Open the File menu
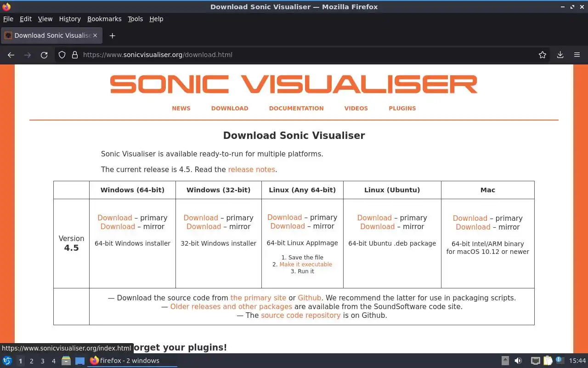Screen dimensions: 588x368 click(8, 19)
